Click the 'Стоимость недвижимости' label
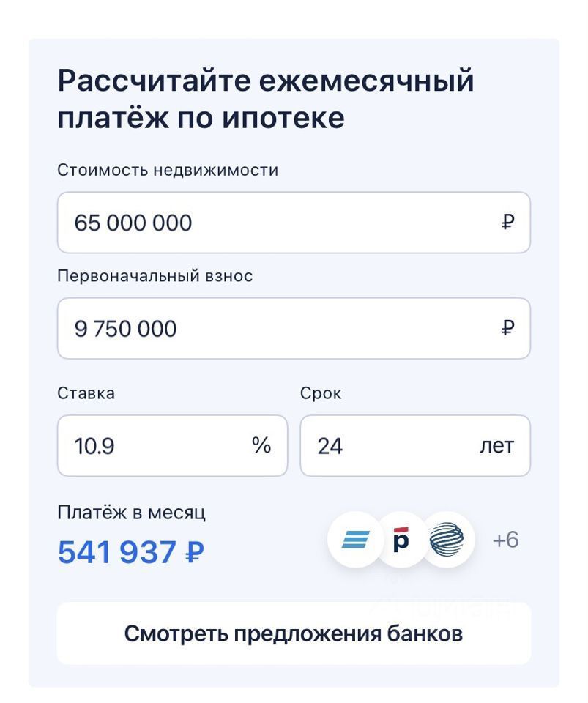588x703 pixels. click(168, 171)
